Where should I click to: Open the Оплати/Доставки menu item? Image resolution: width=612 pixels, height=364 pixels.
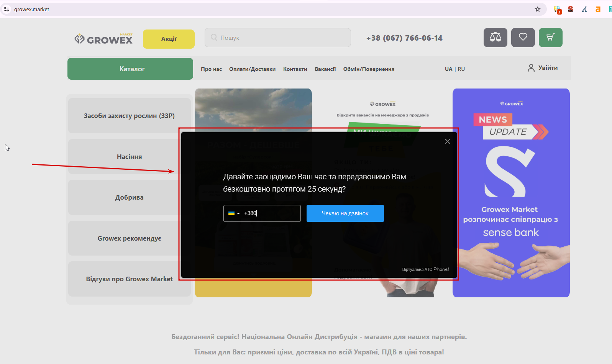click(x=253, y=69)
